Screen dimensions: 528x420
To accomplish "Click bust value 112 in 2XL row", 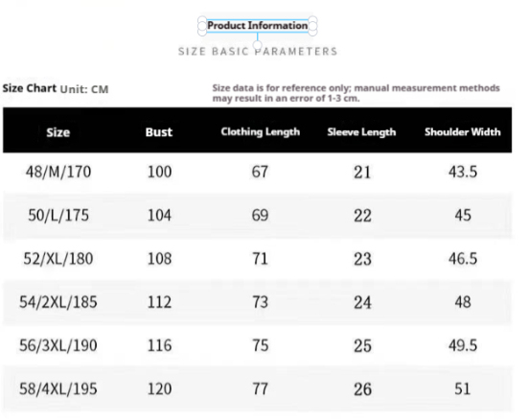I will pyautogui.click(x=160, y=302).
